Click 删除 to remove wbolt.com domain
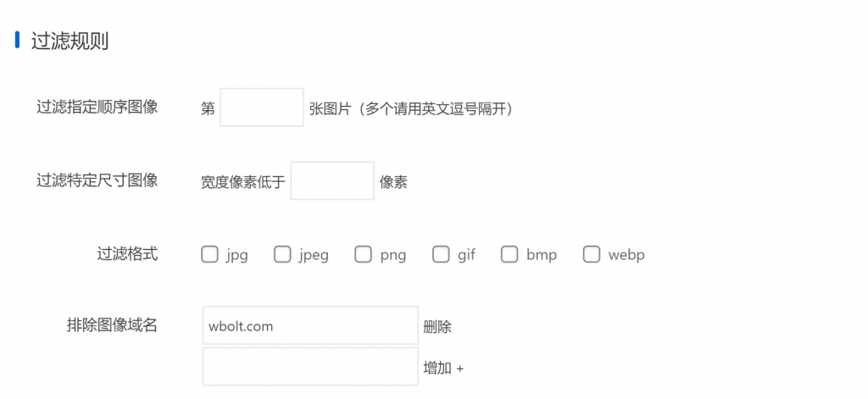Screen dimensions: 868x399 tap(437, 326)
